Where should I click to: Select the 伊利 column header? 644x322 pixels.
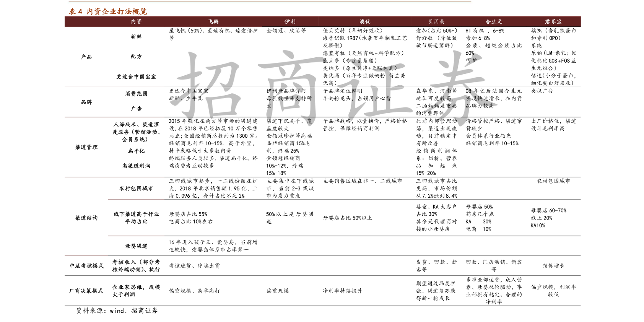click(290, 21)
